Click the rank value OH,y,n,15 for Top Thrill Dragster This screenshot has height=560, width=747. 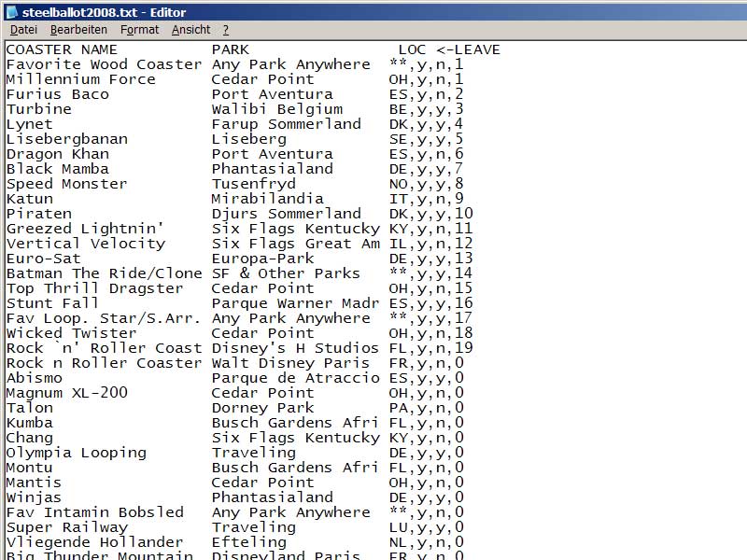click(430, 288)
